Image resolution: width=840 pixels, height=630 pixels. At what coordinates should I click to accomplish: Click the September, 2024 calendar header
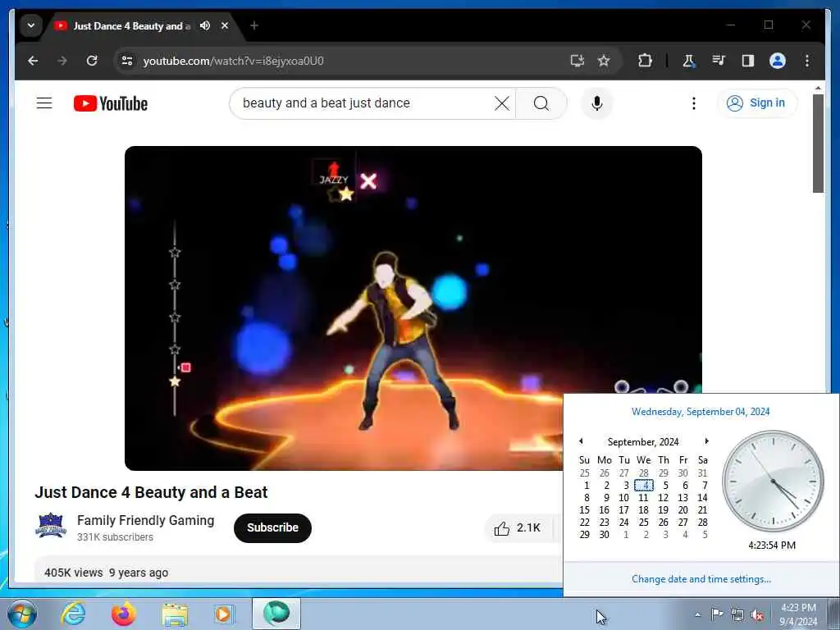click(643, 441)
